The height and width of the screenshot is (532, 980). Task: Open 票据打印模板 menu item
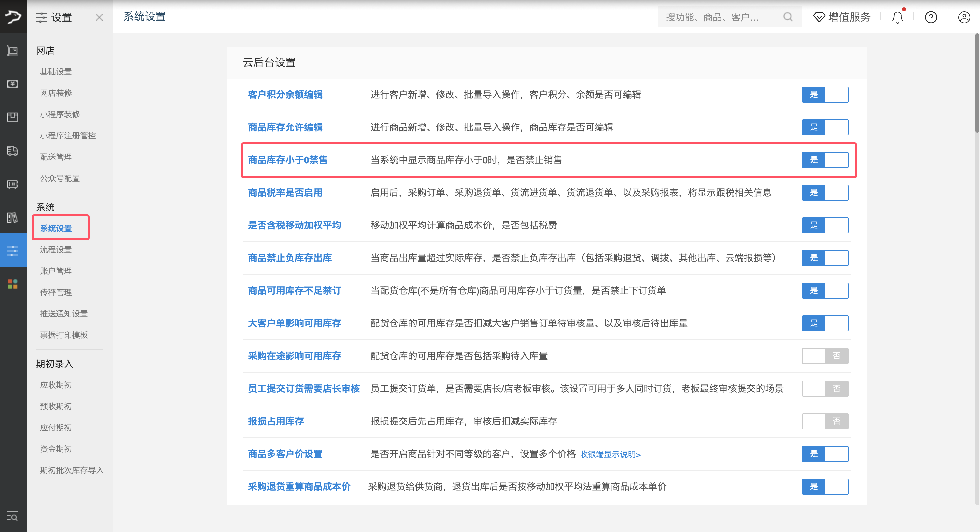[64, 335]
